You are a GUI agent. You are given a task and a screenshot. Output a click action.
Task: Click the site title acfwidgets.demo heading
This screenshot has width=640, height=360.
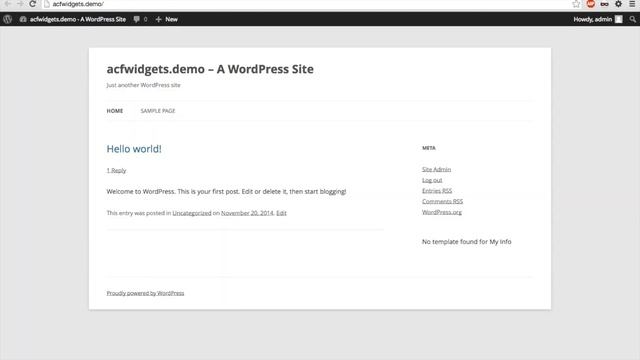coord(210,69)
